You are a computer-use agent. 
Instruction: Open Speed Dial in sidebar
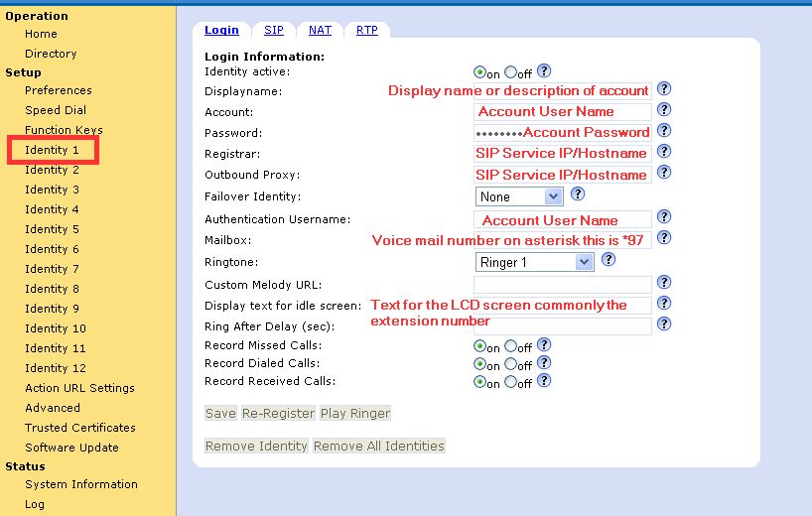(x=56, y=110)
